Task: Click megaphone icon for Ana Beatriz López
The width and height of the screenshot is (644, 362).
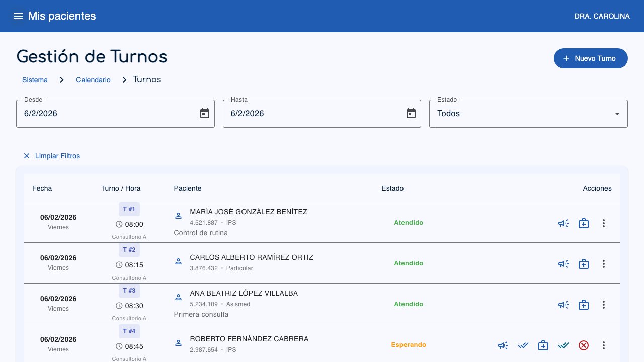Action: [x=563, y=305]
